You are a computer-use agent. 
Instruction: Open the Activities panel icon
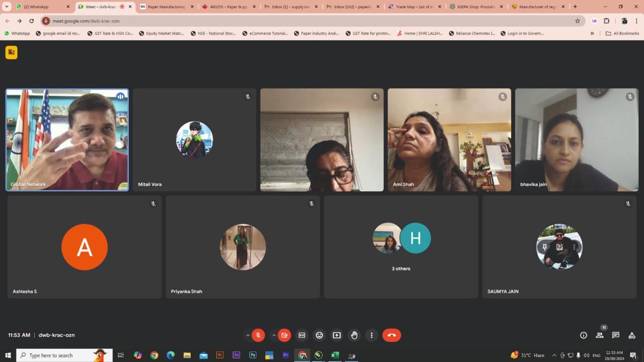pos(631,335)
